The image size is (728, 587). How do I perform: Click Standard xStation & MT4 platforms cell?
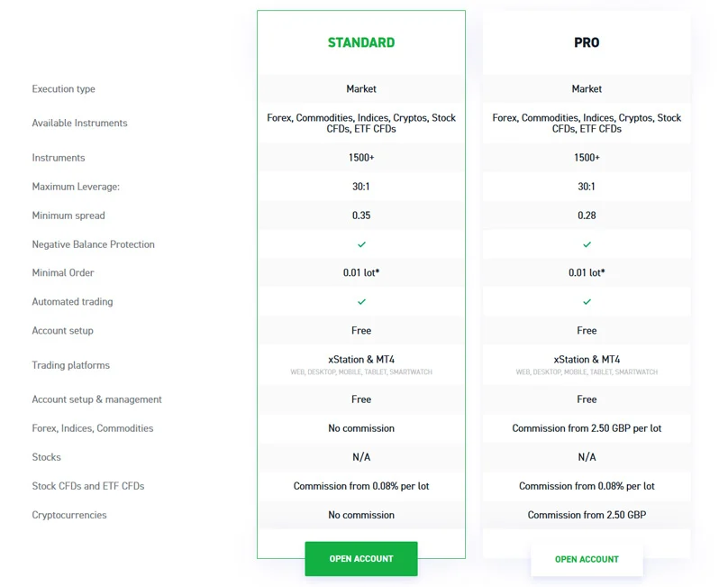(x=361, y=365)
